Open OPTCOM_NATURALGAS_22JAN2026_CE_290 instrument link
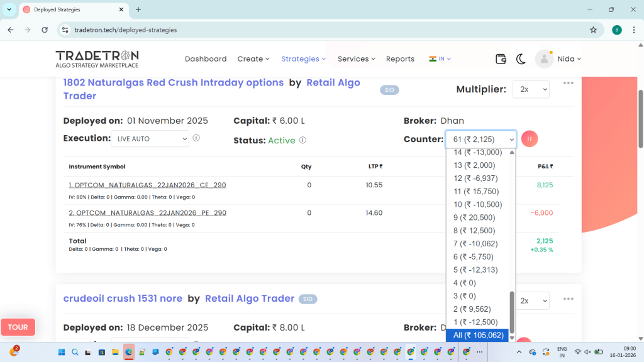This screenshot has width=644, height=362. pos(147,185)
